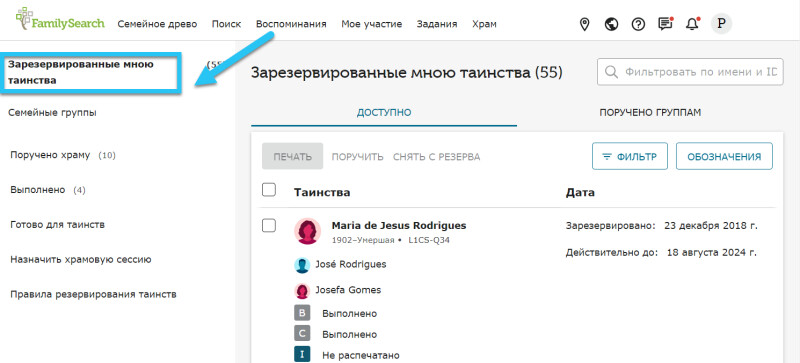The image size is (800, 363).
Task: Click the C ordinance badge
Action: 302,334
